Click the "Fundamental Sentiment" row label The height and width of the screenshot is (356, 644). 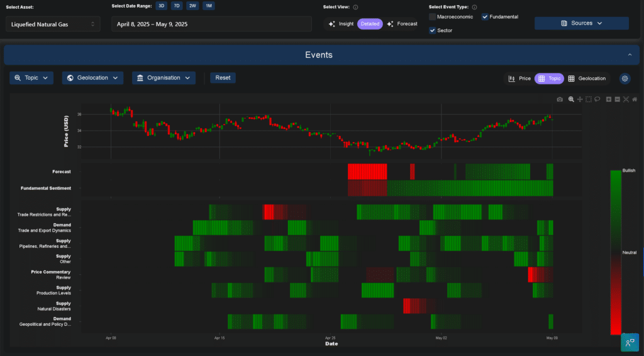pos(46,188)
